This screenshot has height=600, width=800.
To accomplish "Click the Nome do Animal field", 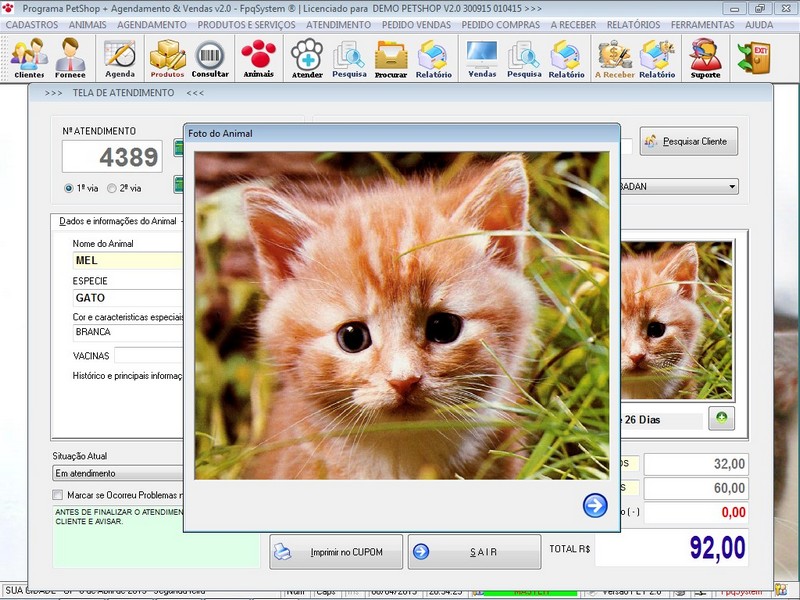I will [127, 261].
